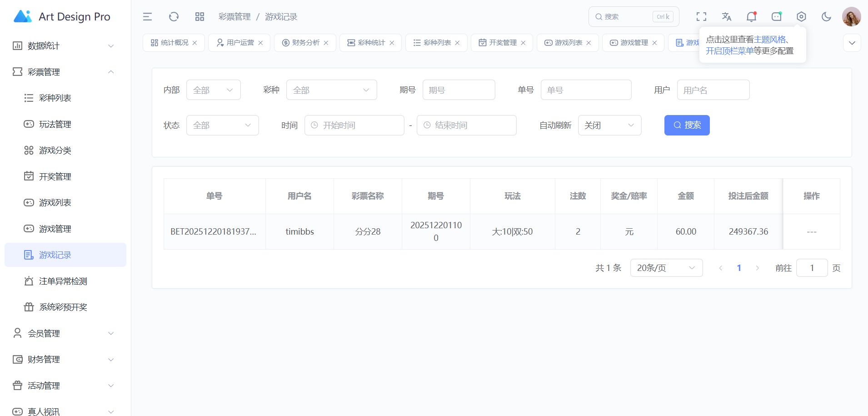
Task: Open the language switch icon
Action: (726, 17)
